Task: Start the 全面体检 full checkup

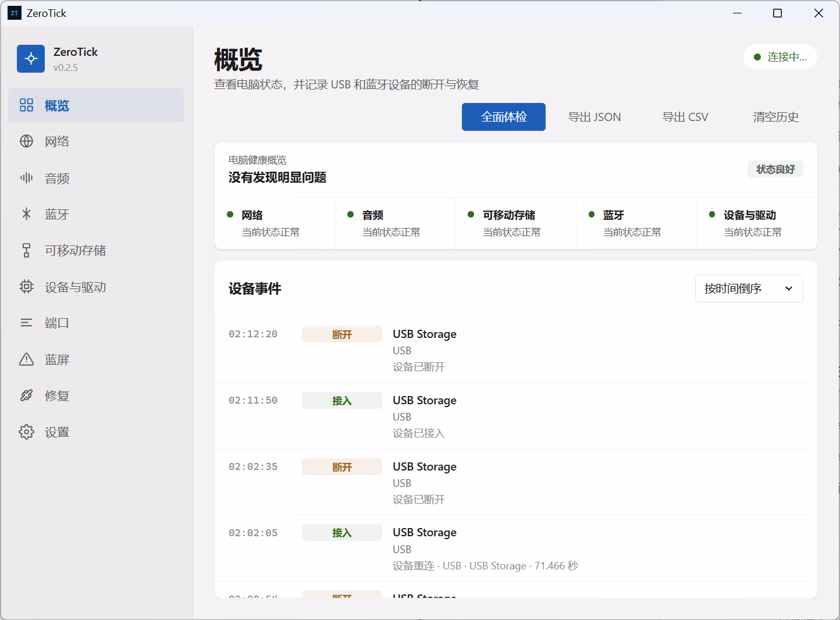Action: coord(504,117)
